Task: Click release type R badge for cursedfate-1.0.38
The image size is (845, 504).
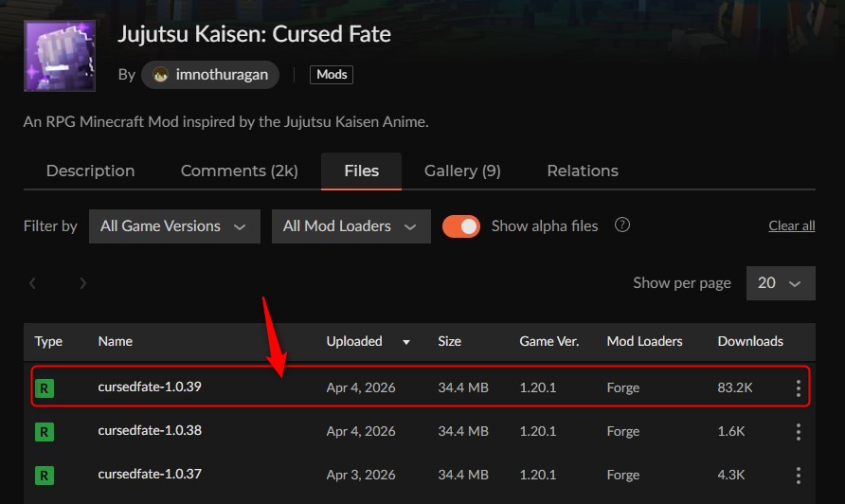Action: click(45, 432)
